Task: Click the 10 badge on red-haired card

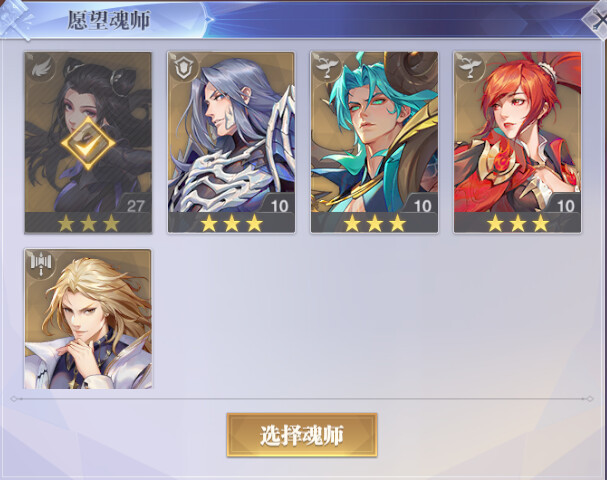Action: click(x=565, y=205)
